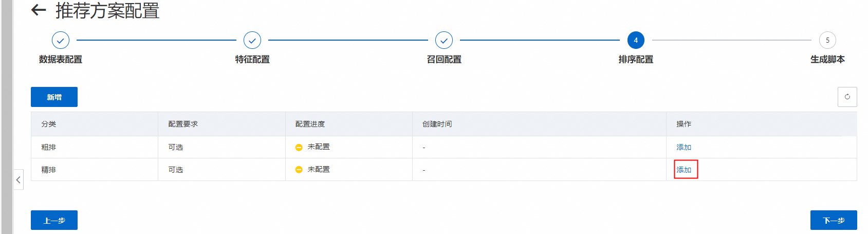
Task: Click the yellow status icon in 粗排 row
Action: pos(299,147)
